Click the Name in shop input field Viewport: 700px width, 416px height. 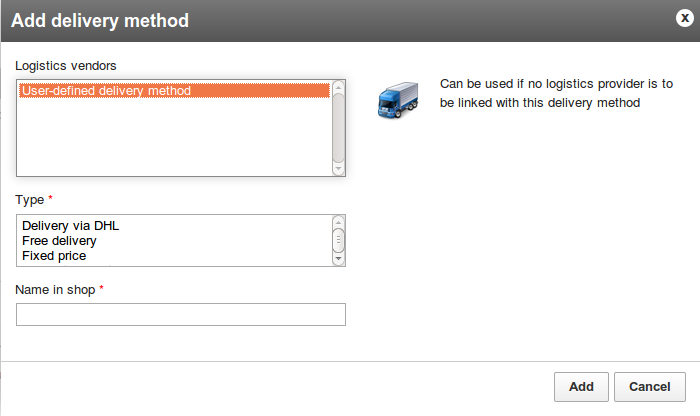pos(181,315)
